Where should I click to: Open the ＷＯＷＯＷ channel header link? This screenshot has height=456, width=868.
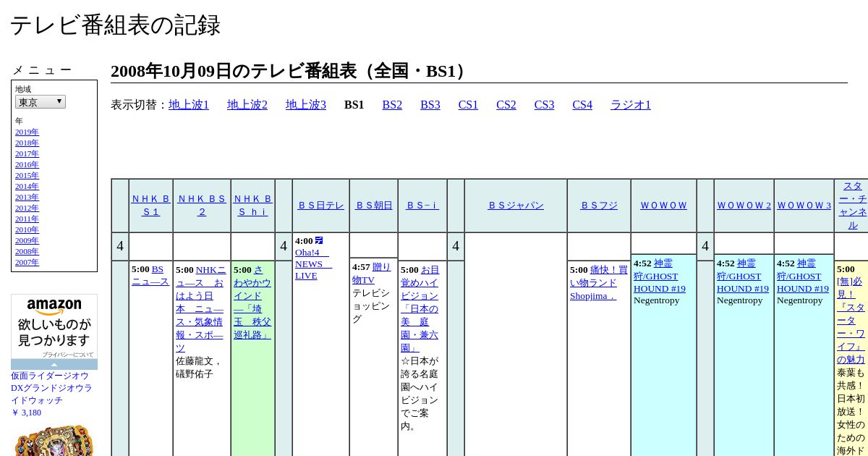[x=664, y=206]
